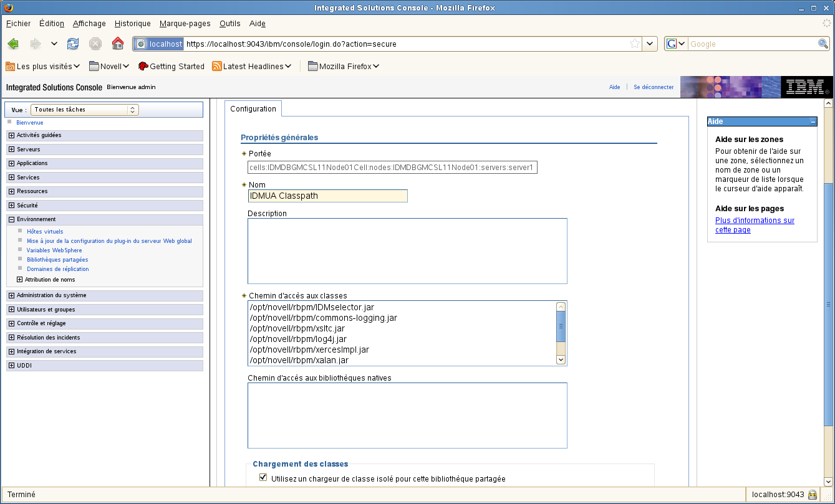Open the Historique menu
The height and width of the screenshot is (504, 835).
[133, 24]
